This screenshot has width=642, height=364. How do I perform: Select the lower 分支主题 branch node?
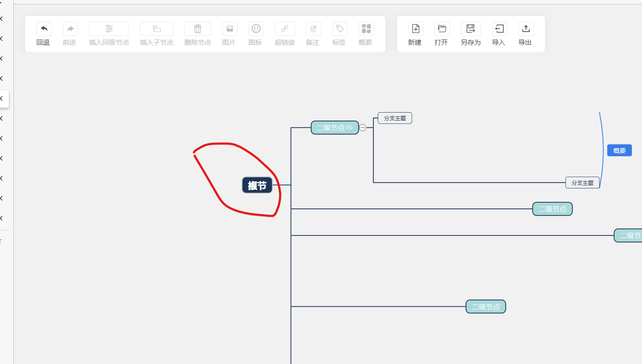pyautogui.click(x=582, y=182)
